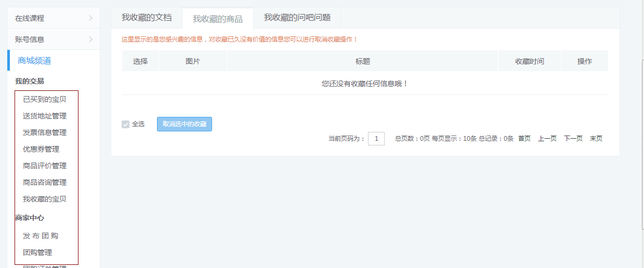Toggle the 全选 checkbox
644x268 pixels.
[x=125, y=124]
